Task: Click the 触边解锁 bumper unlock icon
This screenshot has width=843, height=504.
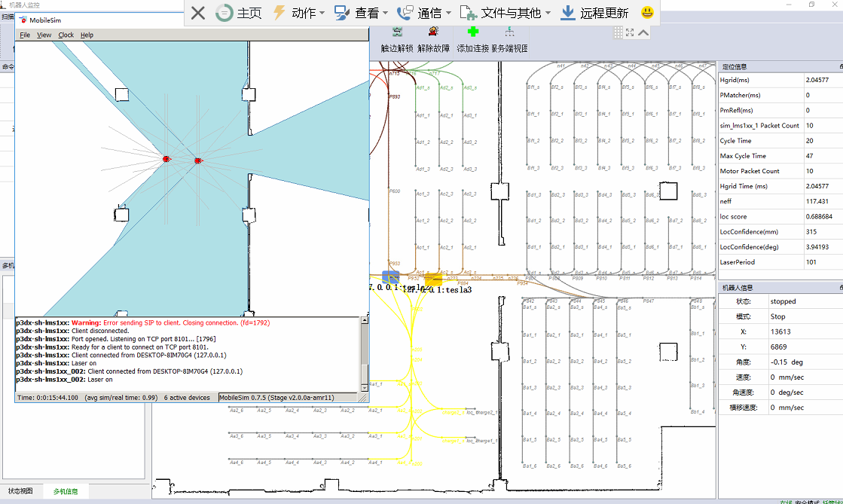Action: [x=397, y=32]
